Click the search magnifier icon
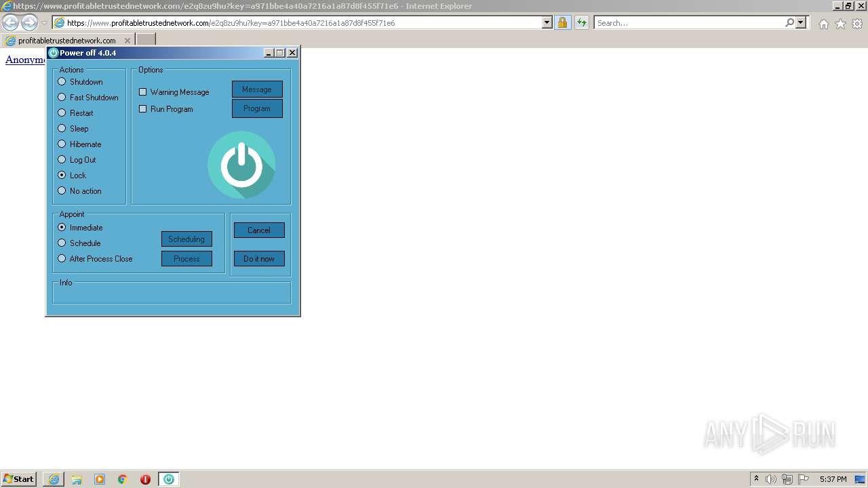 [x=789, y=22]
